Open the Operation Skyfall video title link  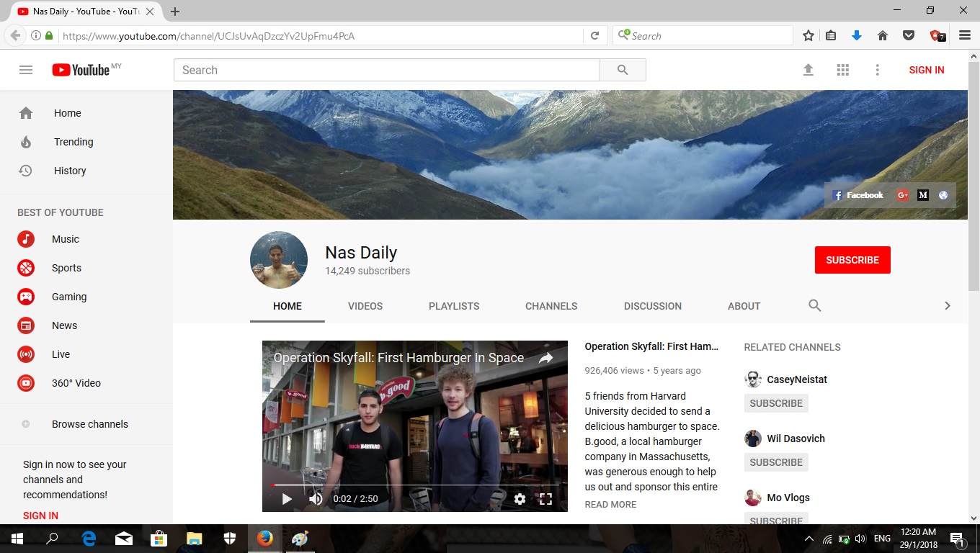(x=651, y=346)
